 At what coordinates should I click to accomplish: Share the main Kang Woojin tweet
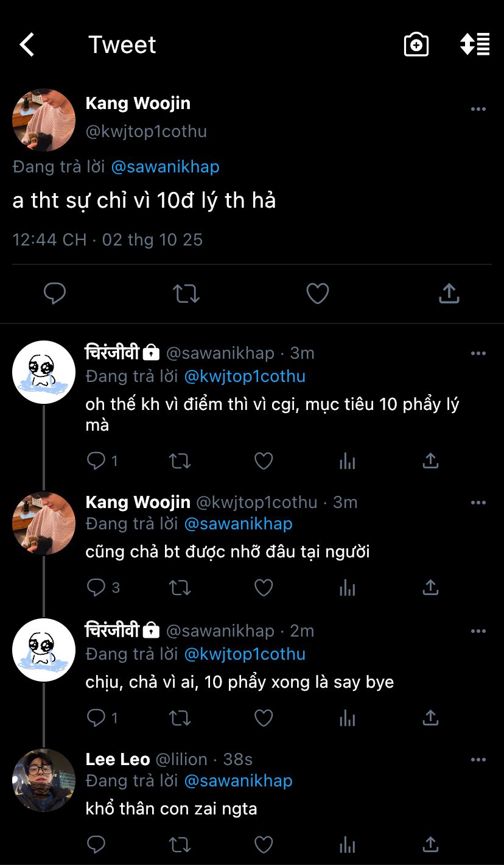[449, 294]
